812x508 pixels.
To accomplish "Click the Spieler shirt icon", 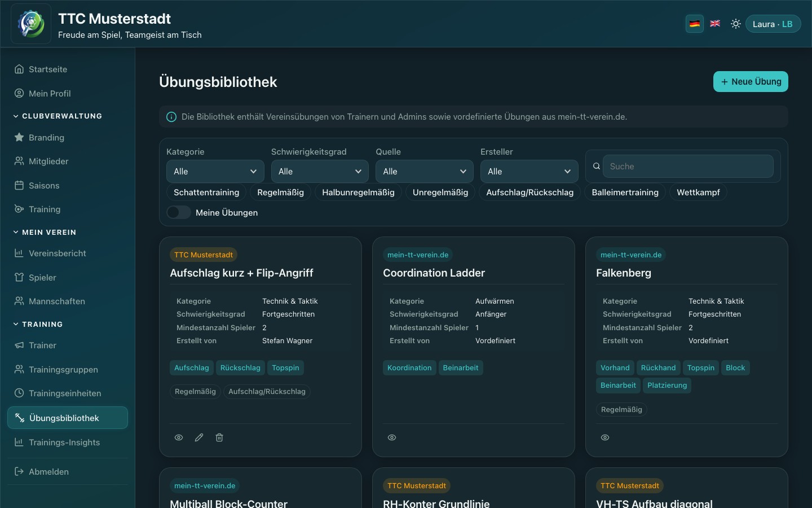I will (19, 277).
